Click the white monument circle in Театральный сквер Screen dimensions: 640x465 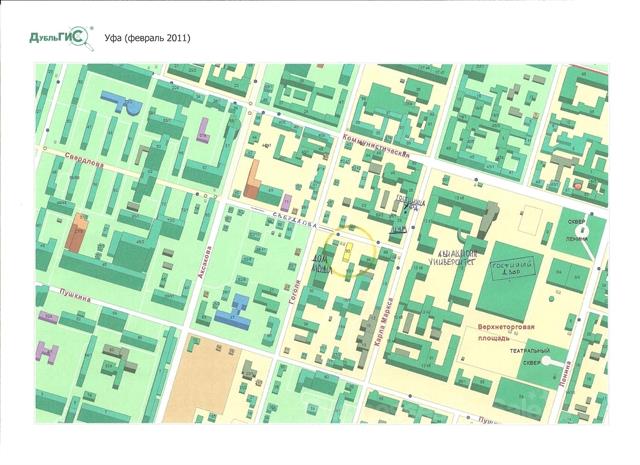544,361
